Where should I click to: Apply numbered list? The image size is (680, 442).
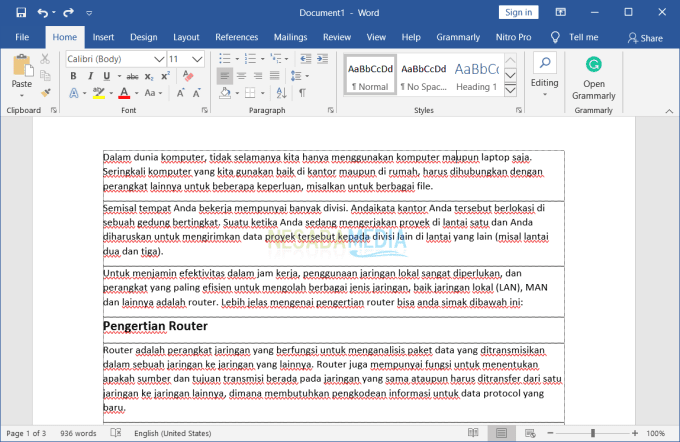[x=250, y=59]
